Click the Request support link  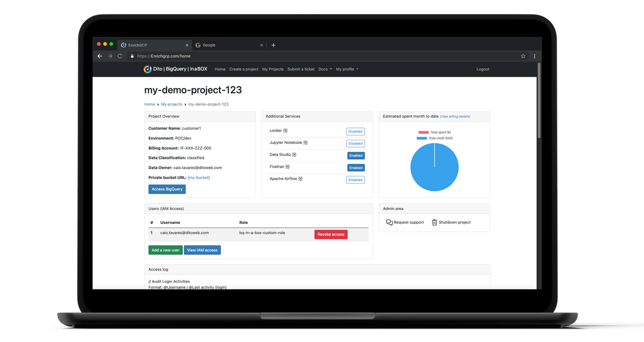[x=405, y=222]
